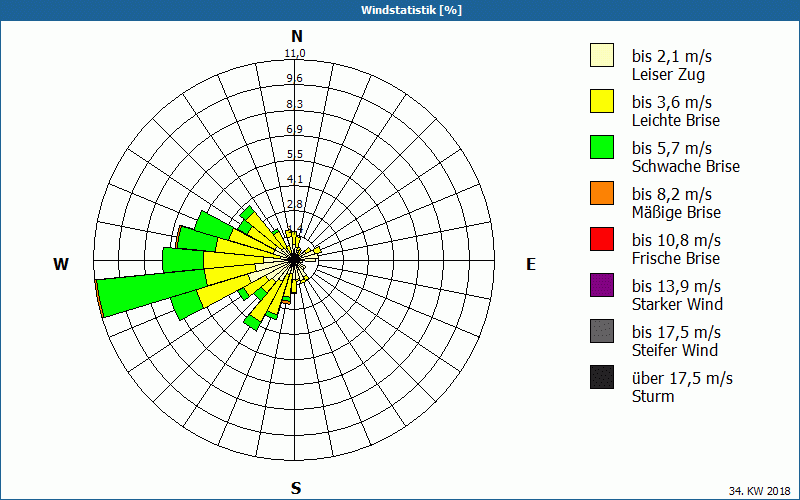This screenshot has height=500, width=800.
Task: Click the '4,1' radial axis value
Action: (295, 179)
